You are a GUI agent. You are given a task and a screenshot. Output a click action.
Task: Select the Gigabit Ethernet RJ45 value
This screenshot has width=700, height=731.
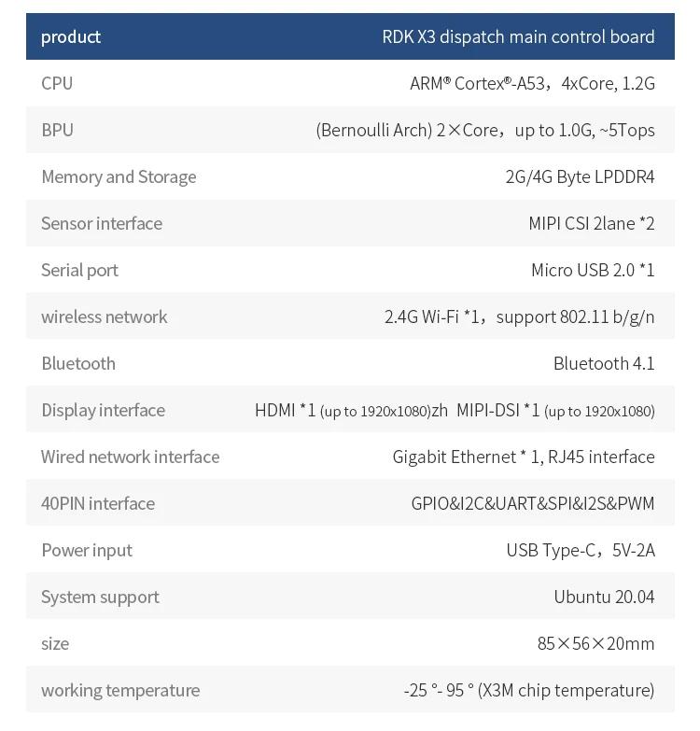tap(524, 457)
